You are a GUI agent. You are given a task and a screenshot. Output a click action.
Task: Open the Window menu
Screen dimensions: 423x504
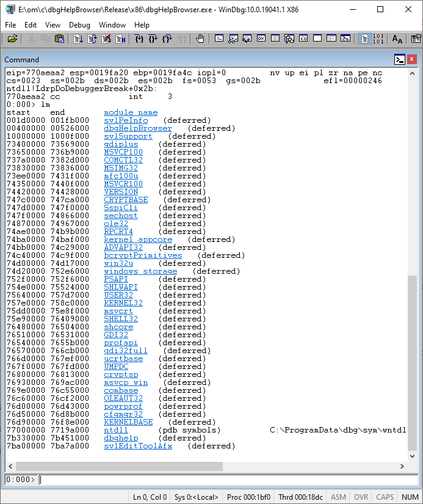click(x=112, y=25)
